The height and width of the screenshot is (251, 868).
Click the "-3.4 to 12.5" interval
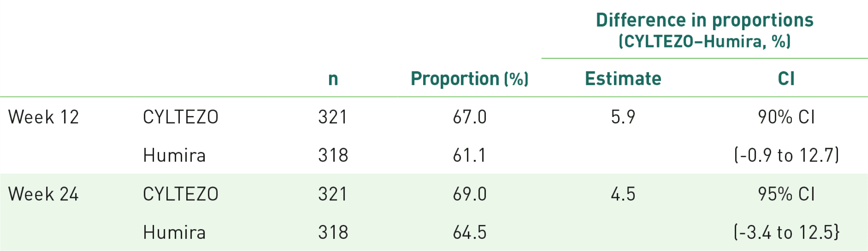click(x=786, y=232)
